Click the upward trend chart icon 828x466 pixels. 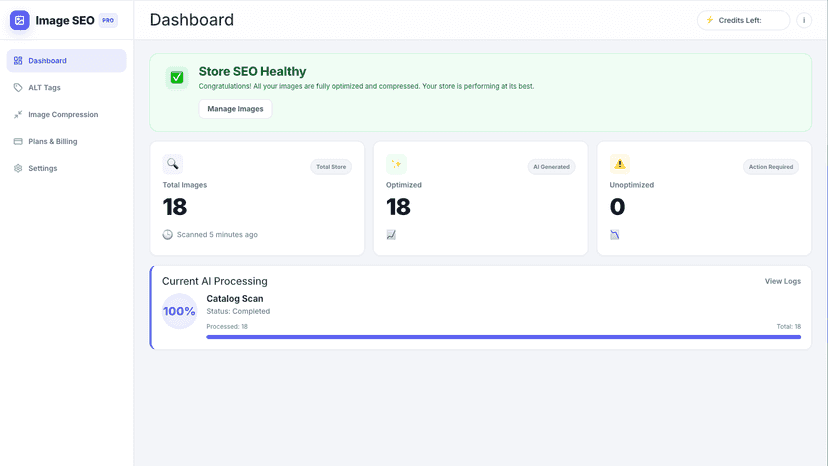tap(391, 235)
